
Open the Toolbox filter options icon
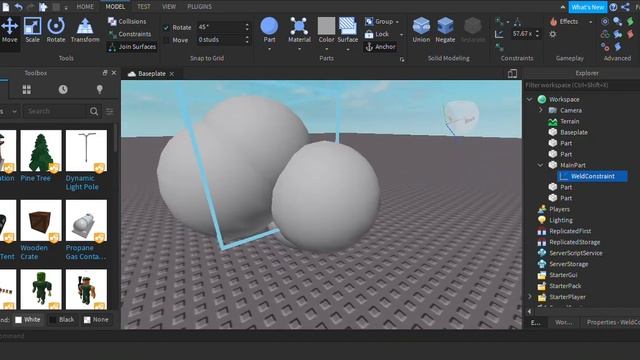click(110, 111)
